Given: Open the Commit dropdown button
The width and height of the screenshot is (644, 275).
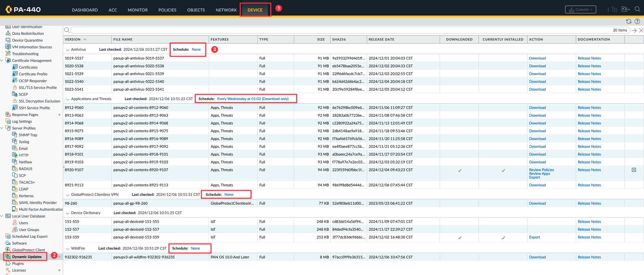Looking at the screenshot, I should pyautogui.click(x=581, y=9).
